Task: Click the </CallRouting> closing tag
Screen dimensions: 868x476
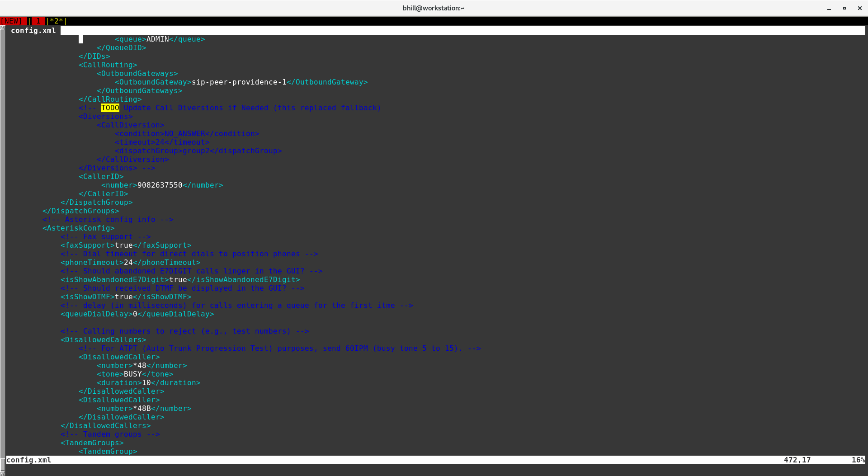Action: 110,99
